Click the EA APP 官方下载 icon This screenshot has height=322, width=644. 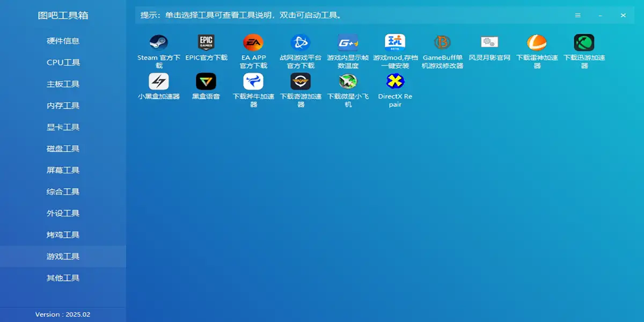pos(253,42)
